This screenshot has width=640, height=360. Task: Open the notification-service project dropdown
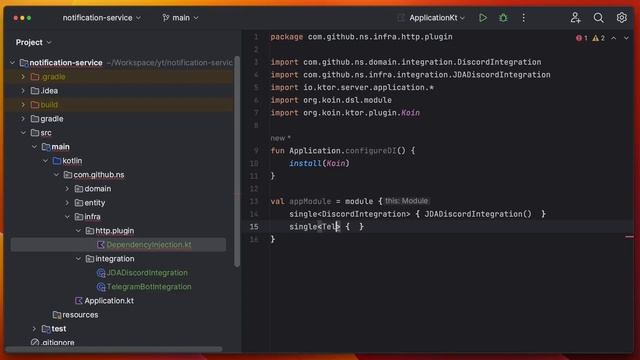[x=102, y=18]
